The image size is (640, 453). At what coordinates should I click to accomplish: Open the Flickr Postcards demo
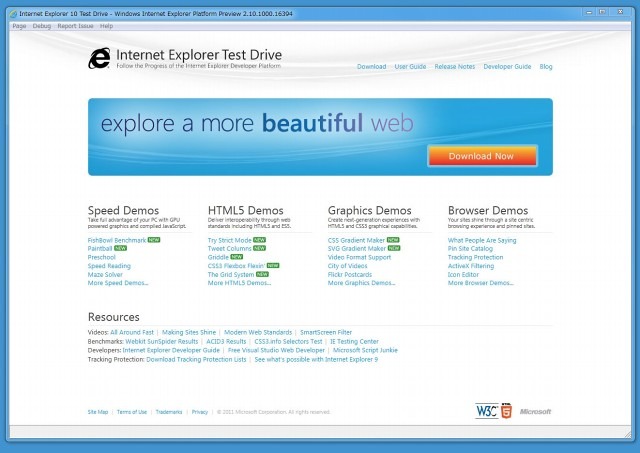coord(350,275)
